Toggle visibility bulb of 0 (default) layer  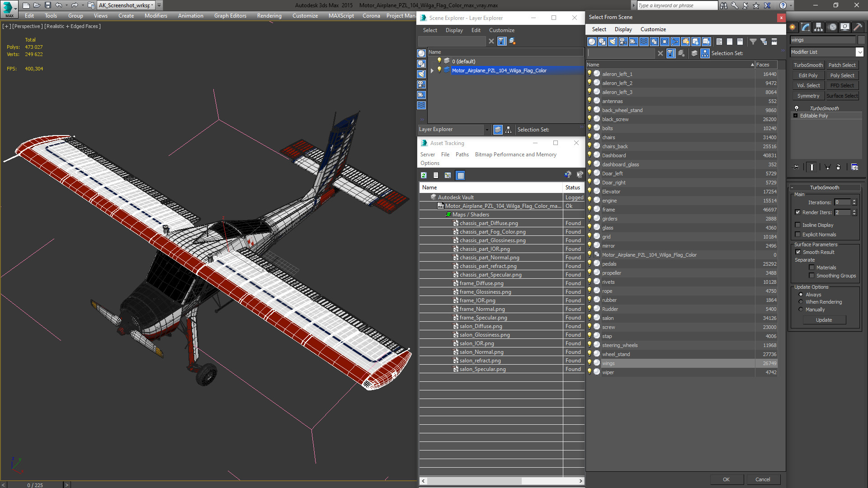coord(439,61)
